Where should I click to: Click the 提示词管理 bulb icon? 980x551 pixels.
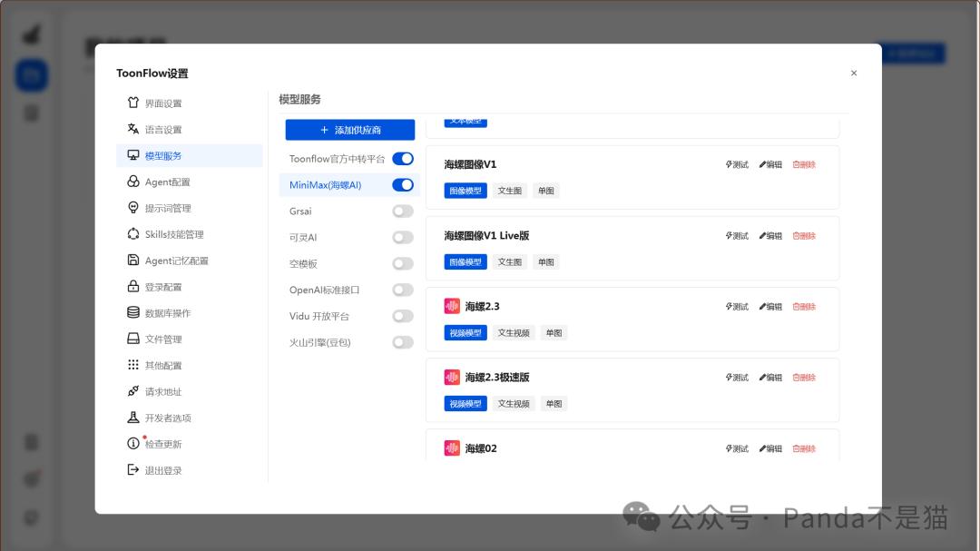(x=133, y=208)
